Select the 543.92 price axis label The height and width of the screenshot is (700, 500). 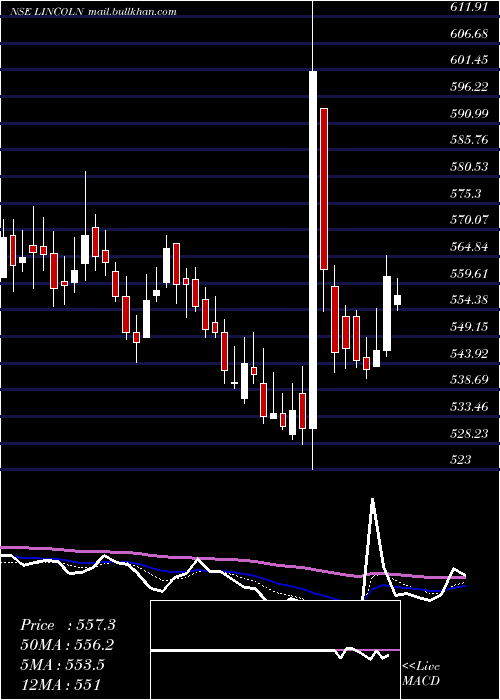(x=469, y=354)
